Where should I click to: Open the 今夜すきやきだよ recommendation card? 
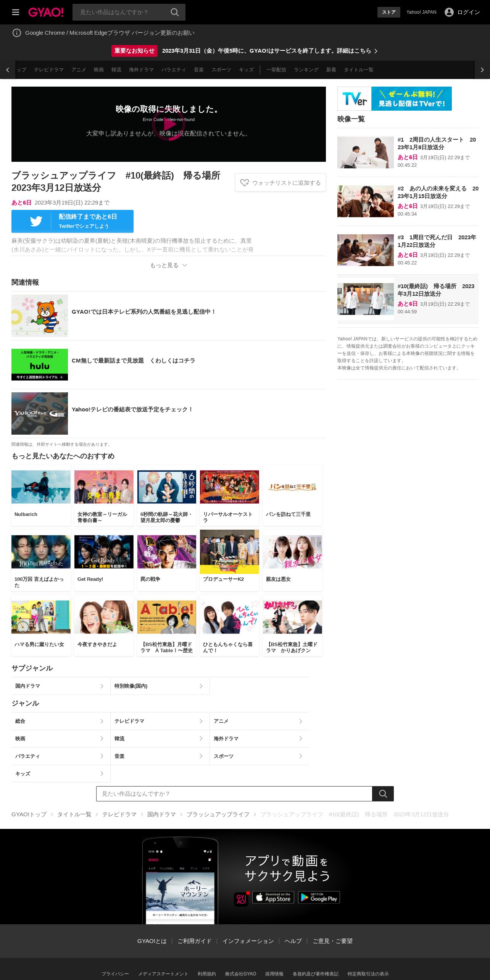tap(104, 625)
